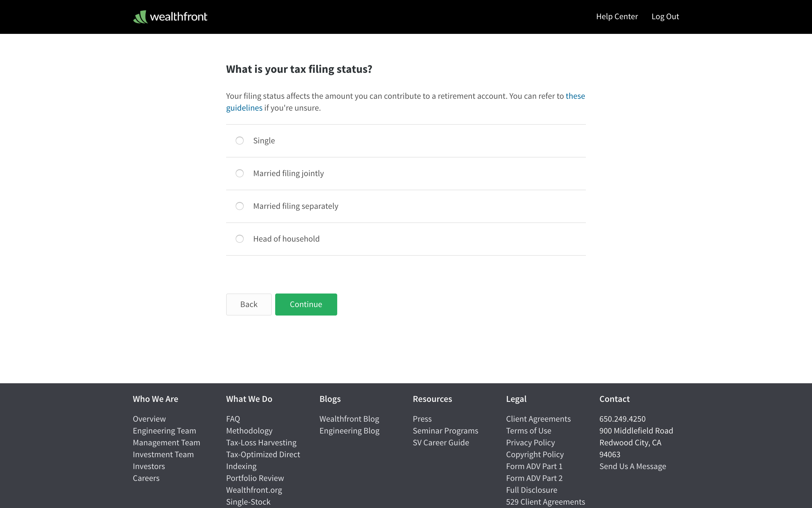Viewport: 812px width, 508px height.
Task: Click the Back button
Action: (249, 305)
